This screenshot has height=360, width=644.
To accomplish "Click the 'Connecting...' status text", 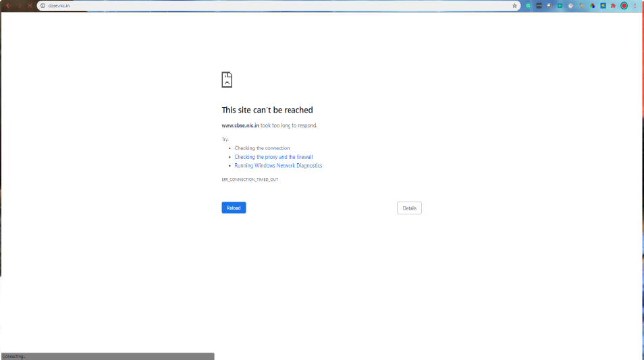I will [14, 357].
